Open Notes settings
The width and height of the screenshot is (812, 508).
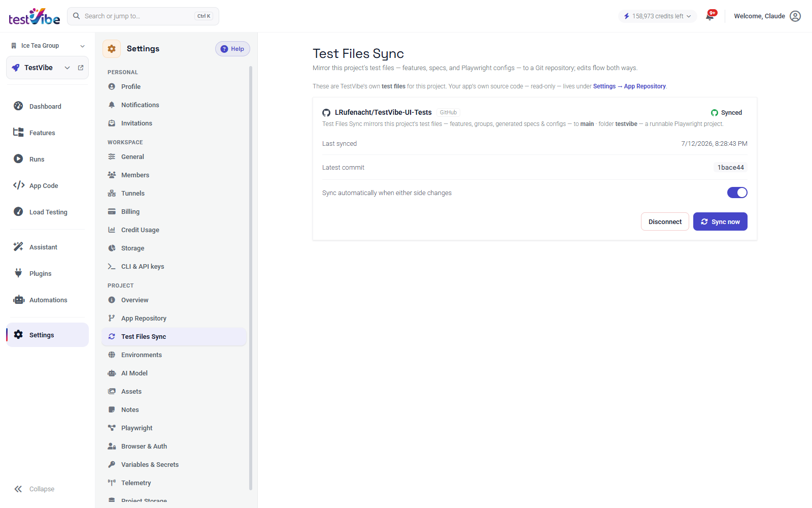pos(174,410)
